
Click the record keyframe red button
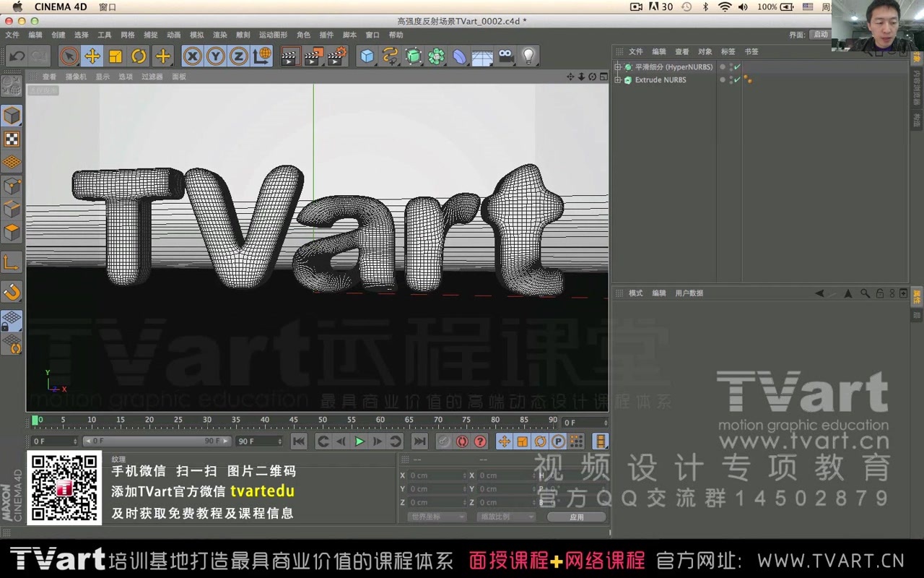coord(444,441)
